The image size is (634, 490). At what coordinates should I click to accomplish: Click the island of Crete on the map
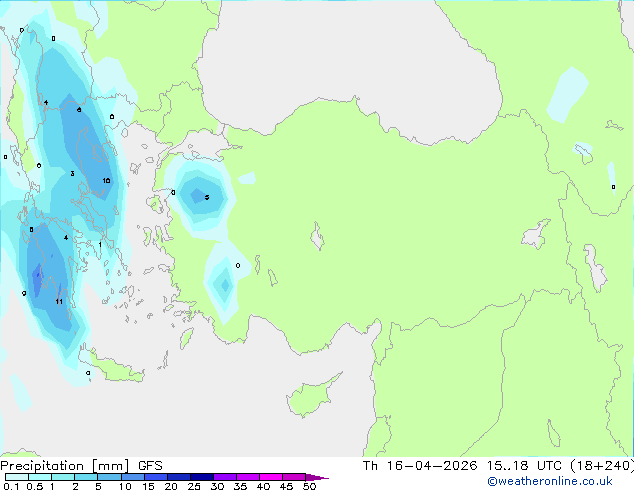click(x=111, y=365)
